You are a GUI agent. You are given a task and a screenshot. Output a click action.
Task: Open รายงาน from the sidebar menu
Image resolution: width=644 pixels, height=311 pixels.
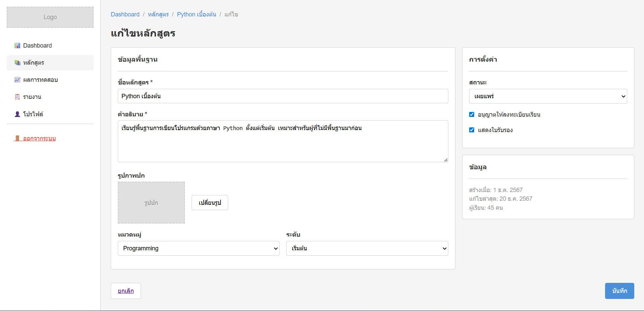tap(32, 97)
